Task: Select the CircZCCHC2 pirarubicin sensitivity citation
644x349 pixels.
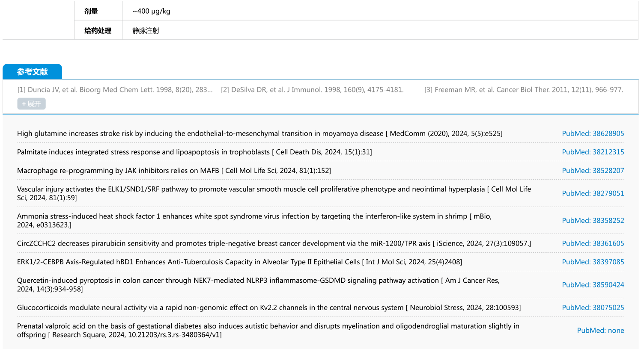Action: [x=274, y=243]
